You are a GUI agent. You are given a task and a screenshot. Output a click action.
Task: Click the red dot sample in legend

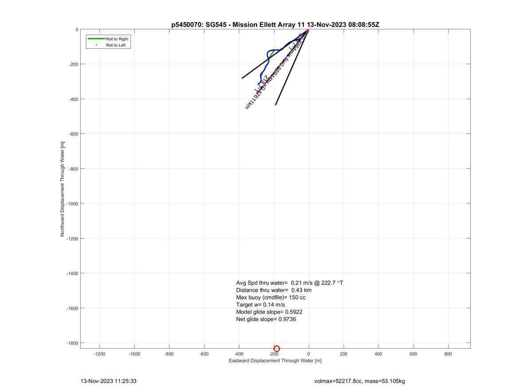(x=96, y=45)
